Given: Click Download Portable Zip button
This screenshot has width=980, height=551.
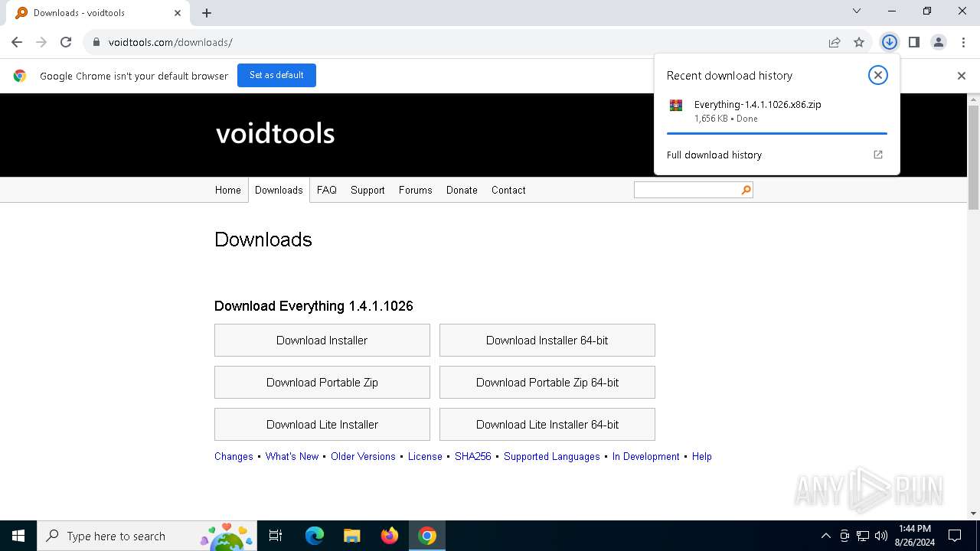Looking at the screenshot, I should 322,382.
